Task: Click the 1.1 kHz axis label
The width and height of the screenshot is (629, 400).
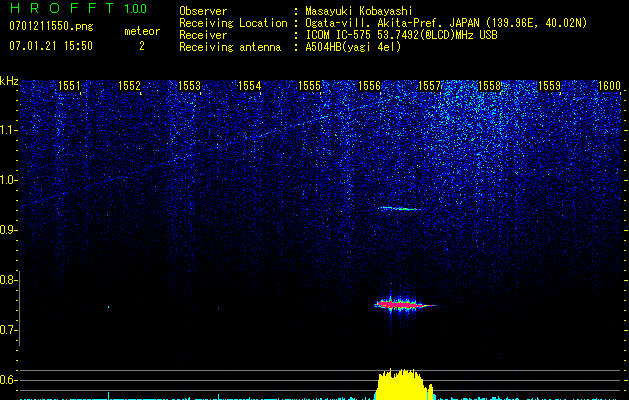Action: pos(8,130)
